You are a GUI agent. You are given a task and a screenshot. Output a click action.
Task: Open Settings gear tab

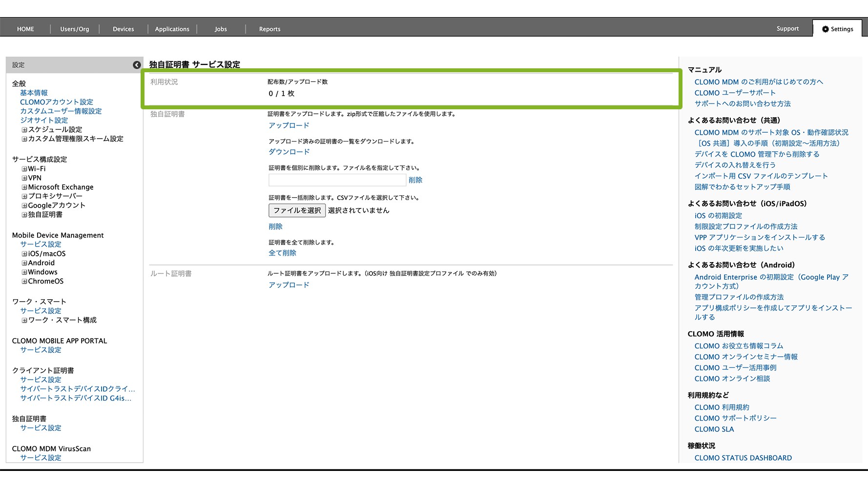click(837, 29)
